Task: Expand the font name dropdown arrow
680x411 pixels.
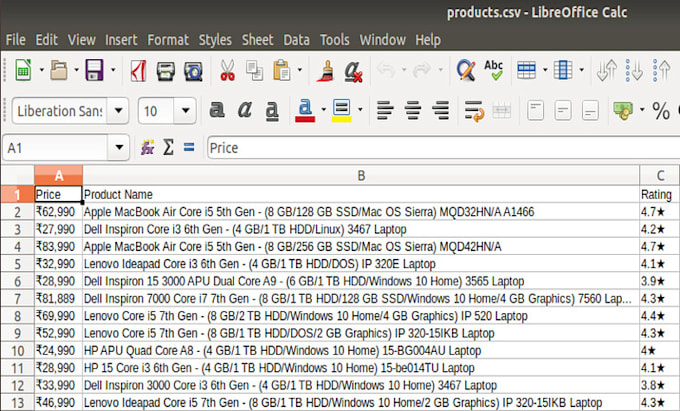Action: coord(118,111)
